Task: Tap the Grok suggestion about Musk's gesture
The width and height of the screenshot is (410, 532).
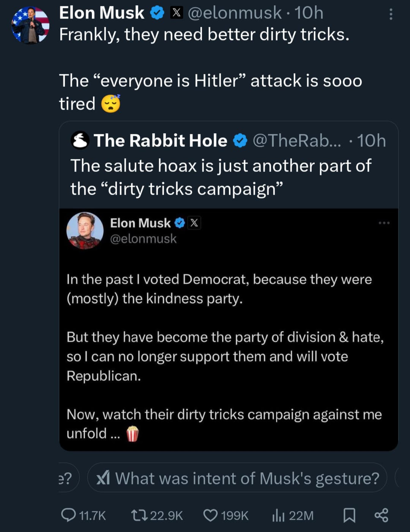Action: [x=237, y=478]
